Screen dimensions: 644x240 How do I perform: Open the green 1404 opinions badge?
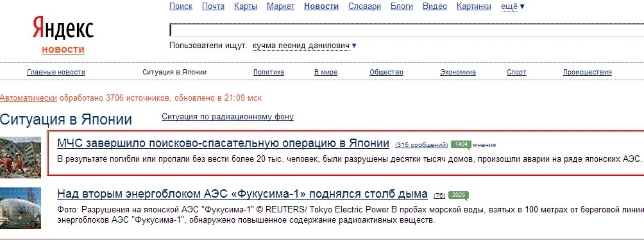click(461, 144)
